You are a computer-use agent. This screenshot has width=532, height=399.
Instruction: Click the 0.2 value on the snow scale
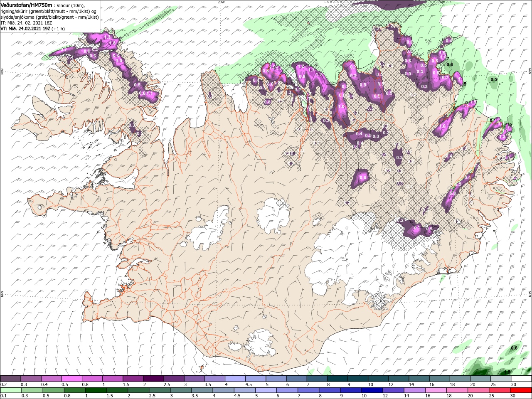(3, 384)
